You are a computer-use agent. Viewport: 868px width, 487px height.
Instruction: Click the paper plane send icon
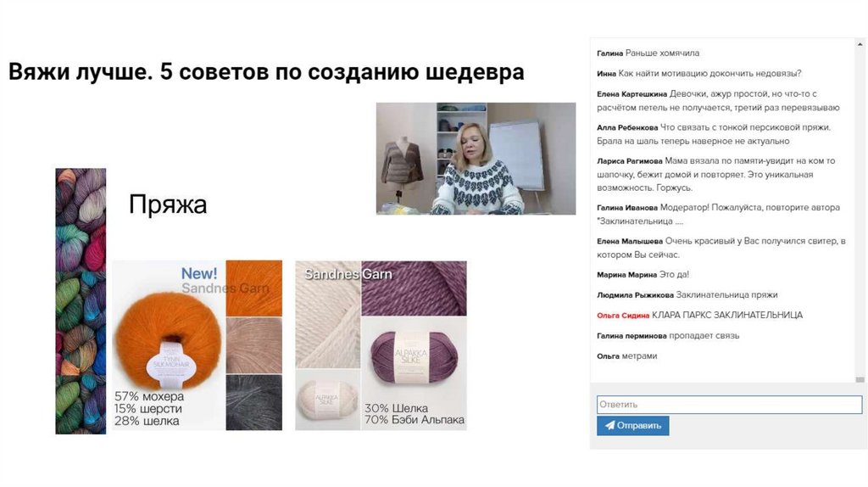tap(609, 426)
